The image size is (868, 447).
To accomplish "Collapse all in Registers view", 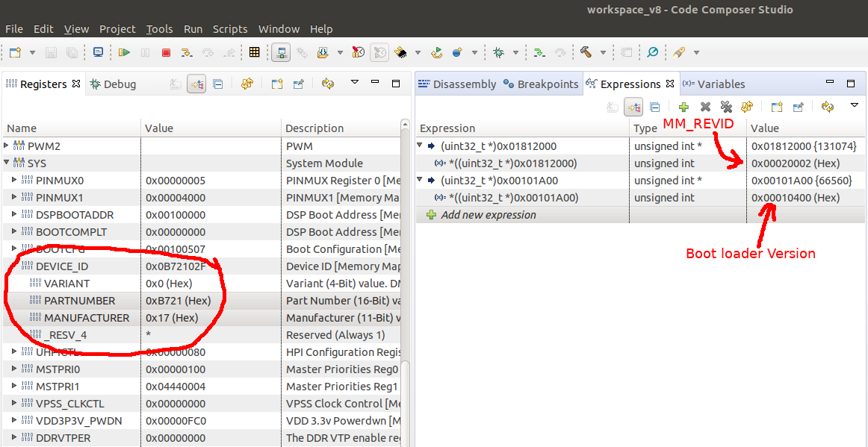I will click(x=218, y=84).
